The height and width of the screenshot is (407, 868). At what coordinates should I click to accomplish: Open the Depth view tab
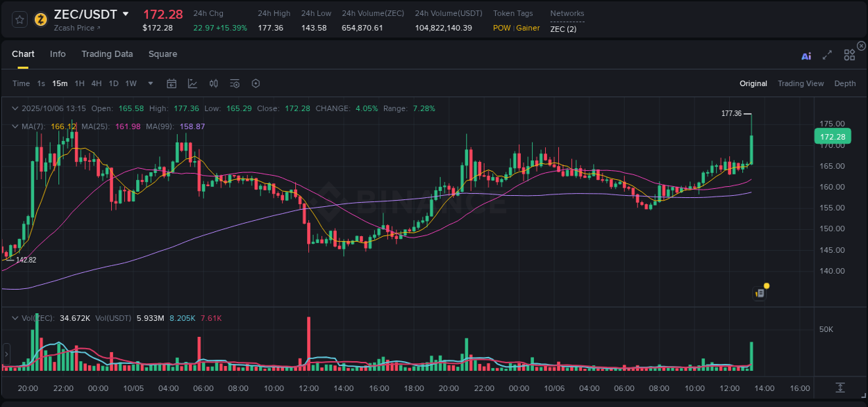point(844,83)
